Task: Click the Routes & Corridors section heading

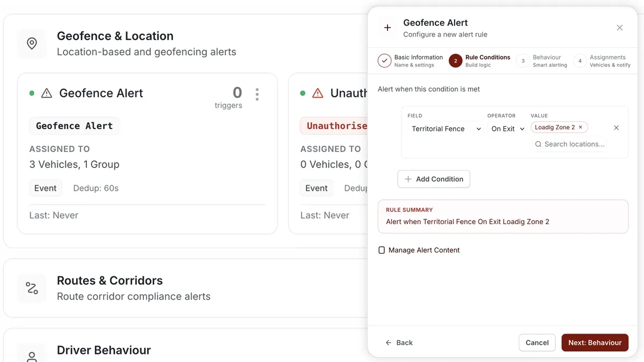Action: click(x=110, y=280)
